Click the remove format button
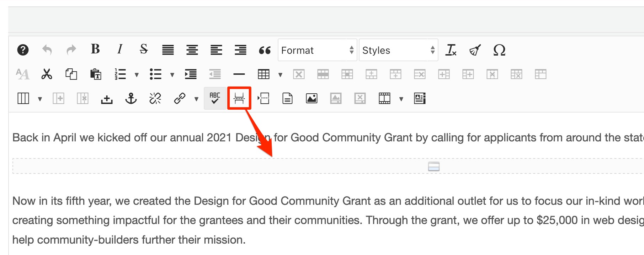644x255 pixels. (451, 50)
